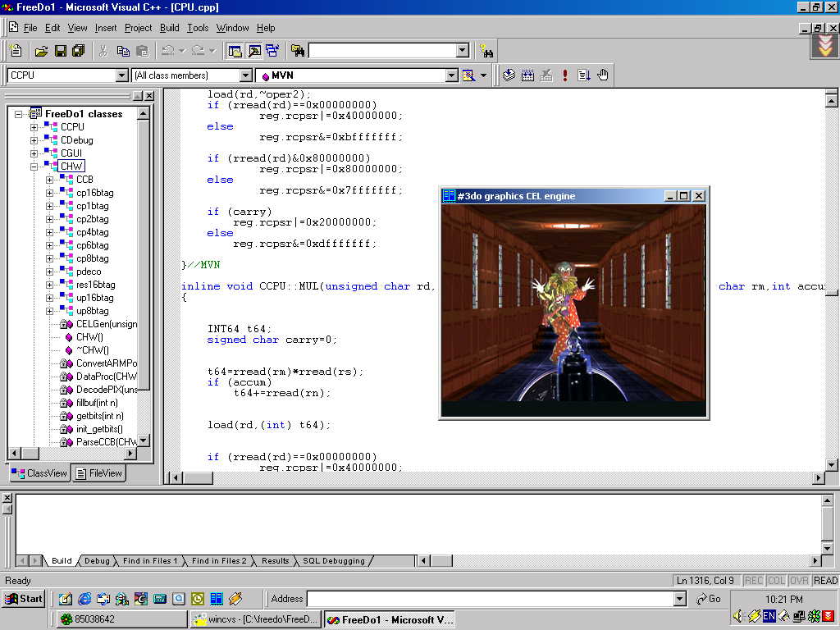Open the Help menu

265,28
